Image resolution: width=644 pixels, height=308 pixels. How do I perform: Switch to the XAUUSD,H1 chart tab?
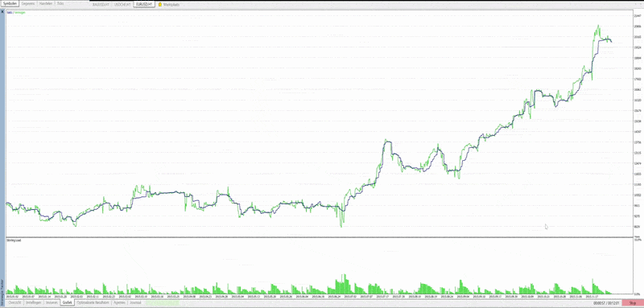pos(101,5)
